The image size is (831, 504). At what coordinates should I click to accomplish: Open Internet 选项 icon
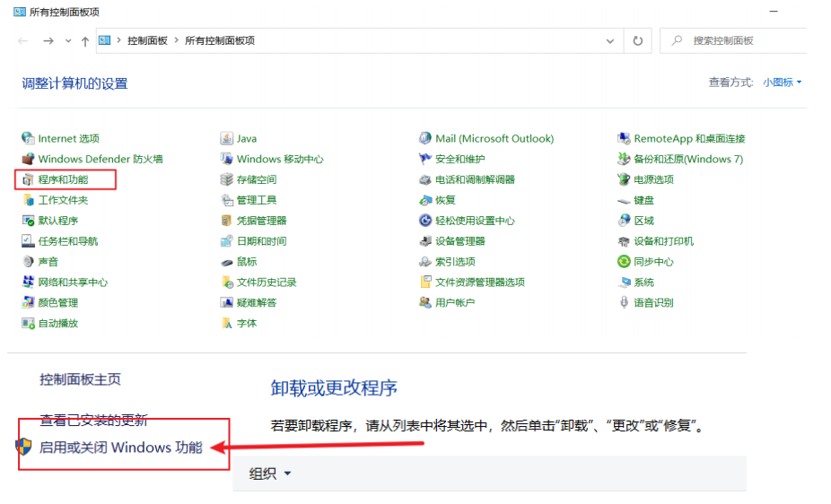coord(28,139)
